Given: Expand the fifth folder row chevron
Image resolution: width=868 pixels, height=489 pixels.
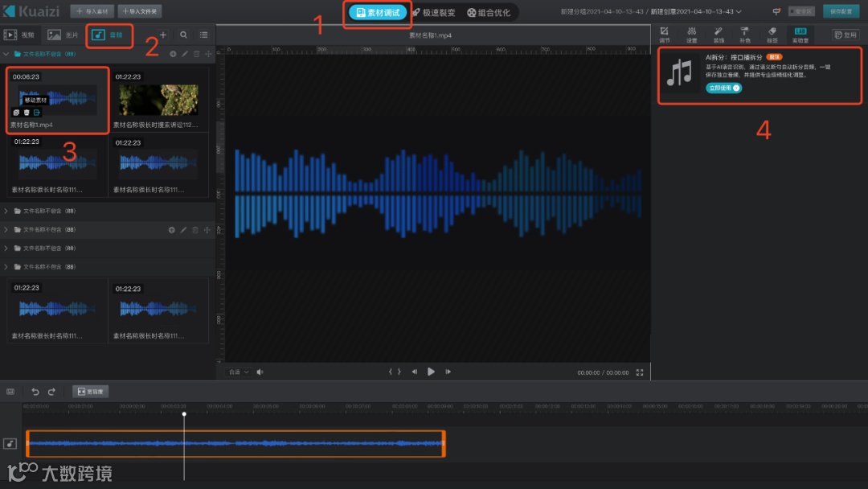Looking at the screenshot, I should tap(6, 267).
